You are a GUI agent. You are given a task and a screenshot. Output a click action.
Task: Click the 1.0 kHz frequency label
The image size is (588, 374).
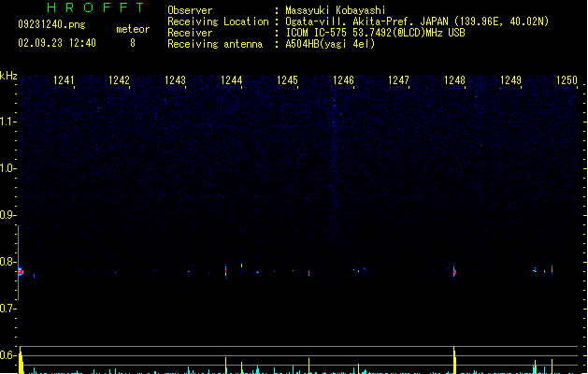point(7,168)
